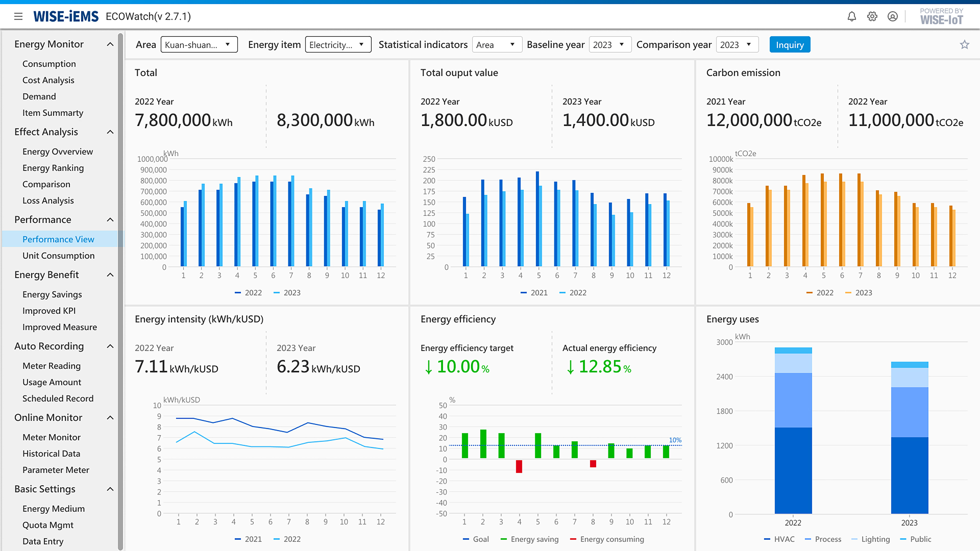Open the Area dropdown Kuan-shuan
Screen dimensions: 980x551
point(199,45)
